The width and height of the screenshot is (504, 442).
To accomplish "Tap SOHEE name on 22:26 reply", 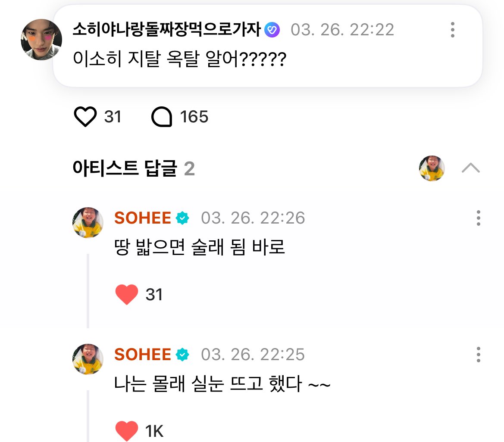I will click(143, 218).
